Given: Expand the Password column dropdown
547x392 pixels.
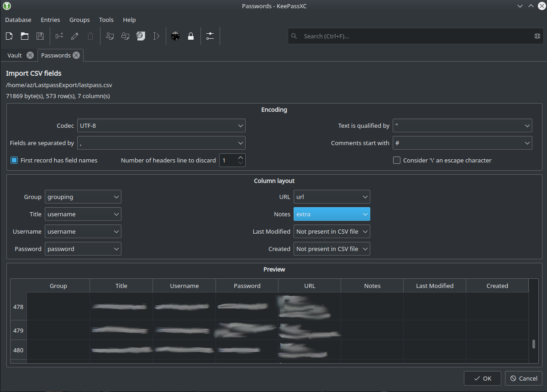Looking at the screenshot, I should point(83,249).
